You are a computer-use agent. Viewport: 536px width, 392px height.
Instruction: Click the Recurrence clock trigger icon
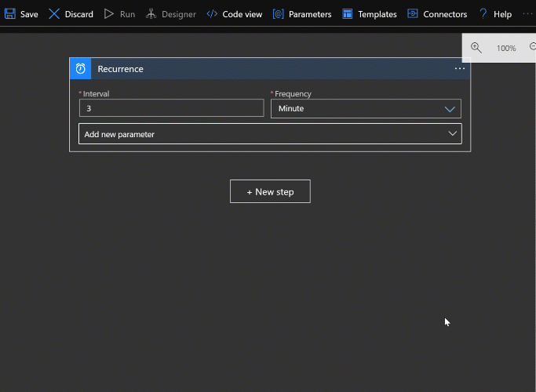coord(80,69)
